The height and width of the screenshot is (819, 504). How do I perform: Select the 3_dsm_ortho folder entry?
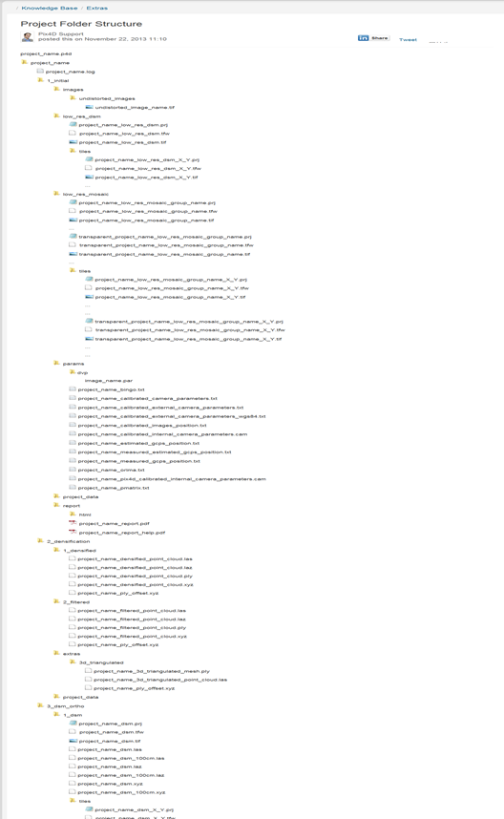coord(61,705)
